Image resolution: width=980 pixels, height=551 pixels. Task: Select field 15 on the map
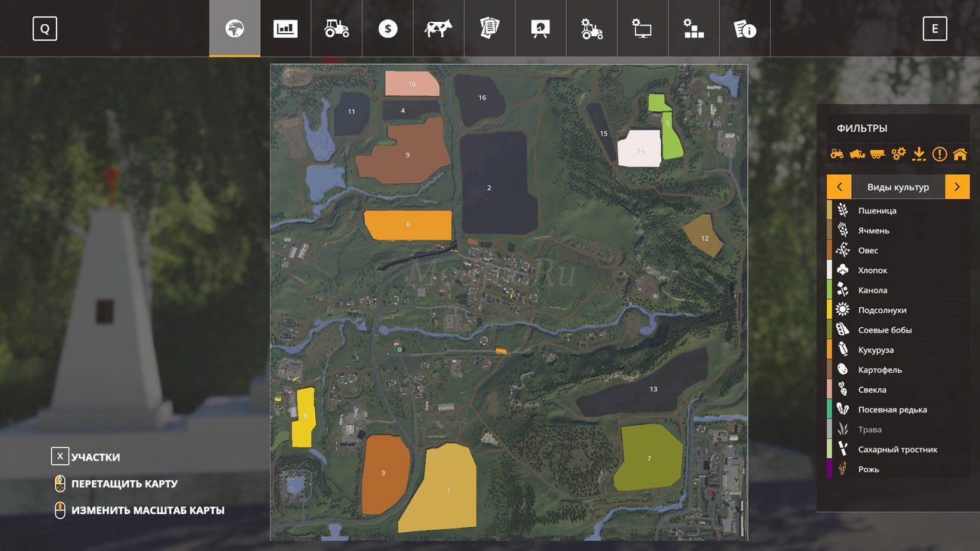point(602,133)
